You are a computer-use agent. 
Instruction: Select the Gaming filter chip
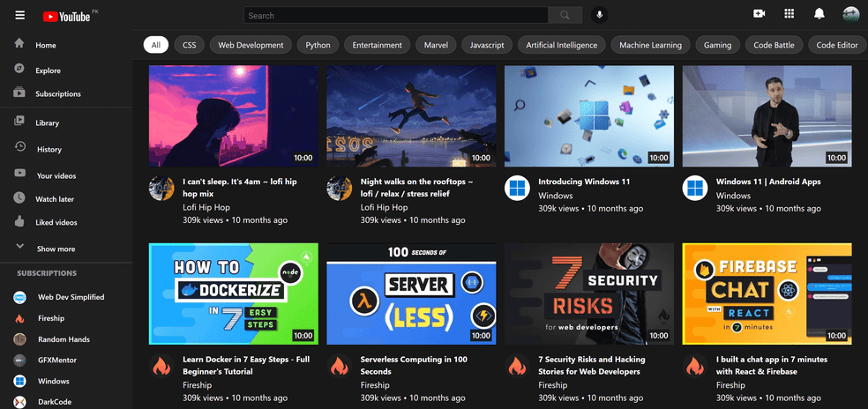(x=717, y=45)
